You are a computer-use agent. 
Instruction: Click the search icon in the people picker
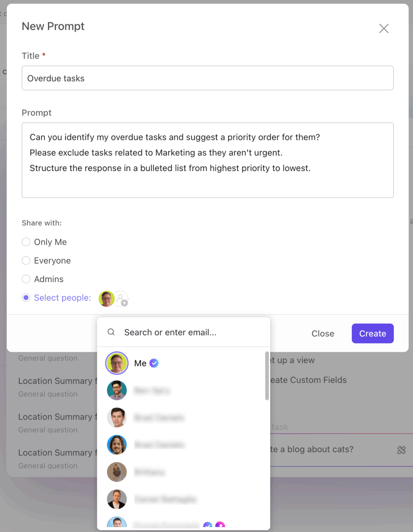tap(111, 332)
